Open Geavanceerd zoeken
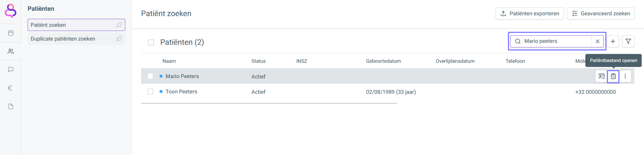 [x=601, y=13]
